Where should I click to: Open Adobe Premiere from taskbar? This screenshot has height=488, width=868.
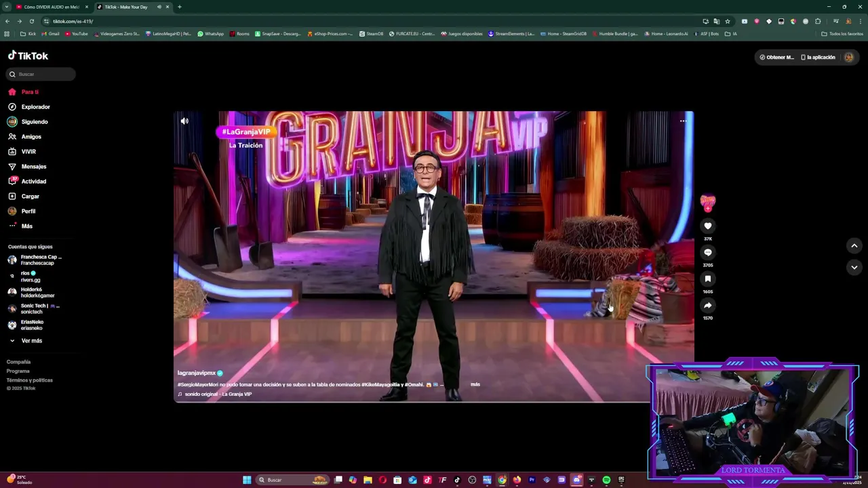532,480
